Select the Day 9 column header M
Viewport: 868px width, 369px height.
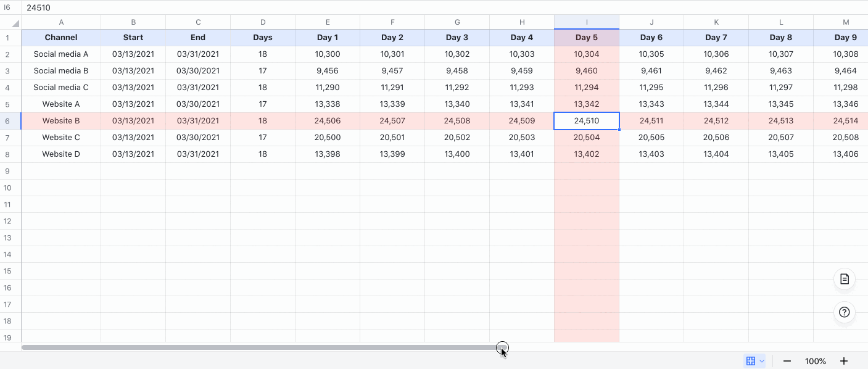[846, 22]
